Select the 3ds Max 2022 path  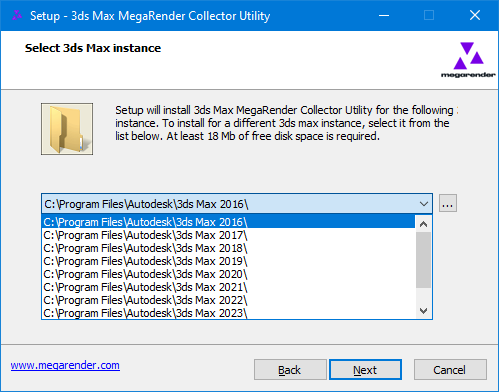click(228, 300)
